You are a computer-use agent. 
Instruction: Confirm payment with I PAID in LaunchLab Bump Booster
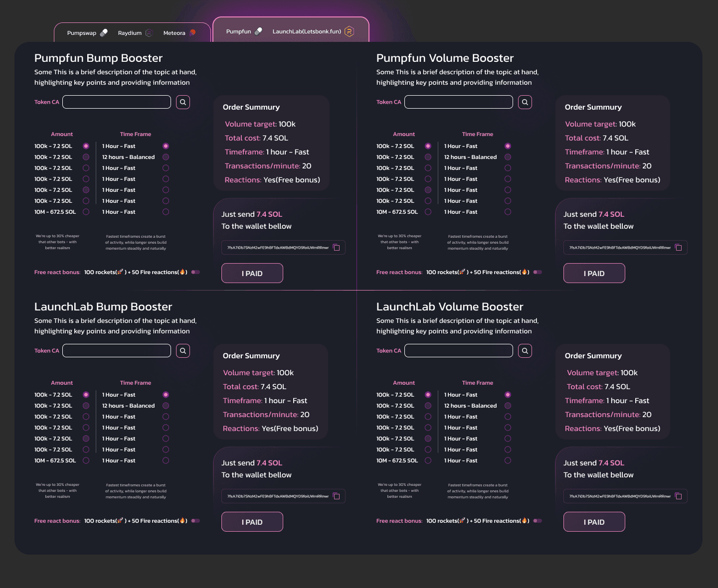[252, 522]
